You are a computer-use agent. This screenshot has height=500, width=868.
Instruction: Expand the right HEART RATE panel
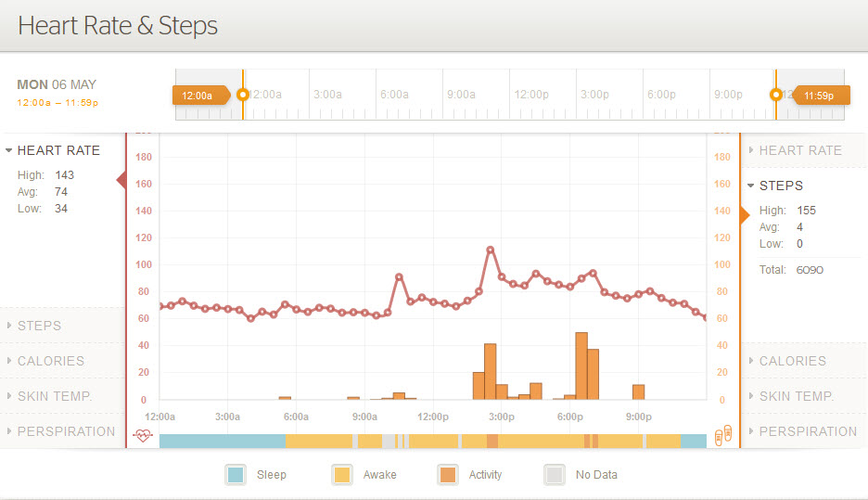[799, 150]
